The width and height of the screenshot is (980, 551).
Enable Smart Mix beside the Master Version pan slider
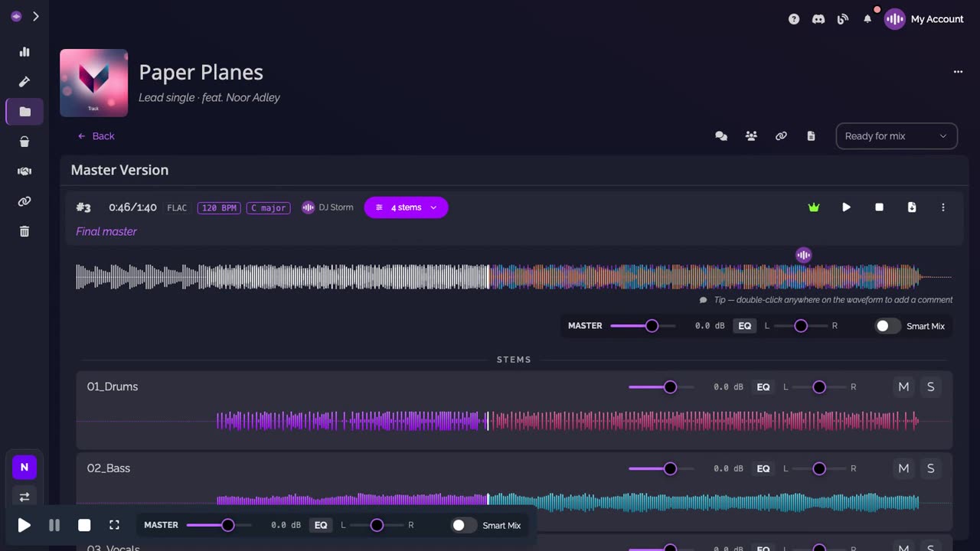tap(888, 326)
